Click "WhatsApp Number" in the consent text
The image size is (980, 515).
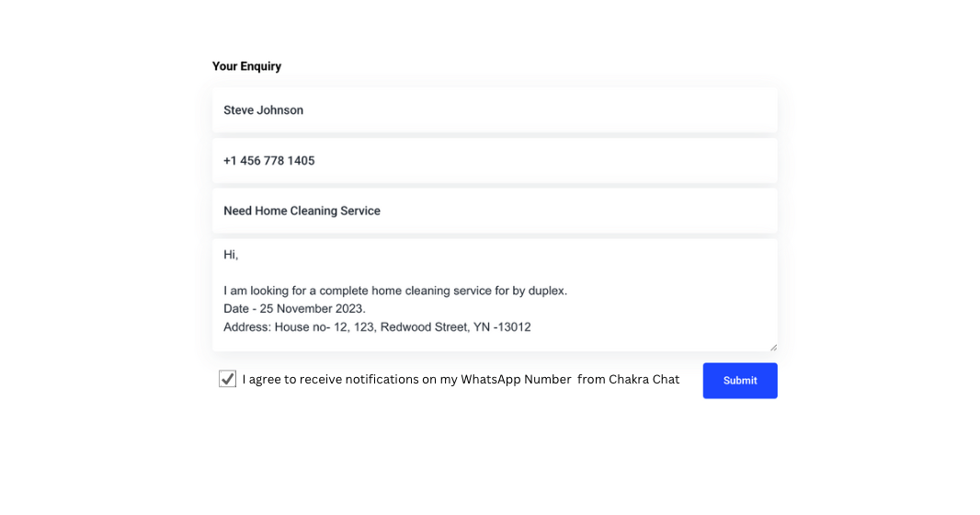pyautogui.click(x=516, y=379)
